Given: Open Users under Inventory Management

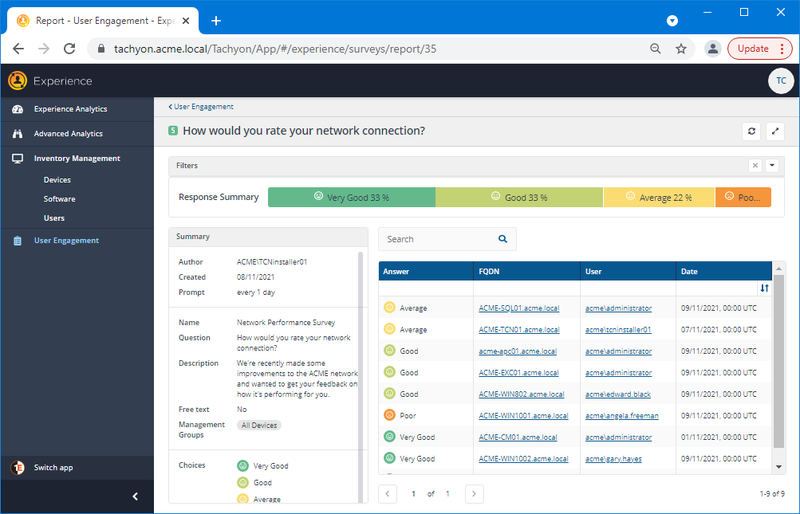Looking at the screenshot, I should coord(54,218).
